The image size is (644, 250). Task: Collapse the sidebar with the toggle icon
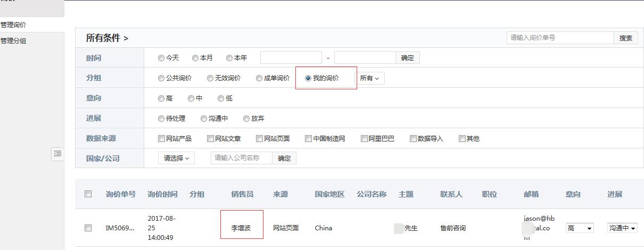(57, 154)
